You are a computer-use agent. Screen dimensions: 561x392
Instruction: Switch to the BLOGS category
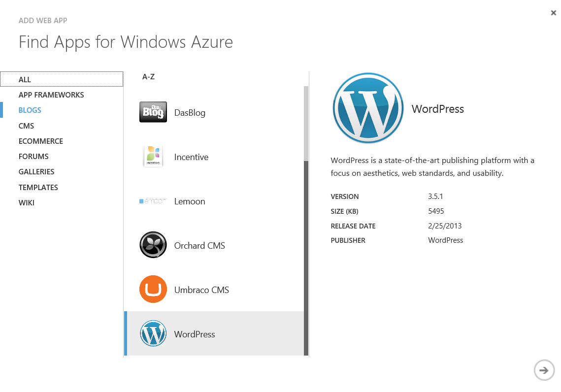[30, 110]
